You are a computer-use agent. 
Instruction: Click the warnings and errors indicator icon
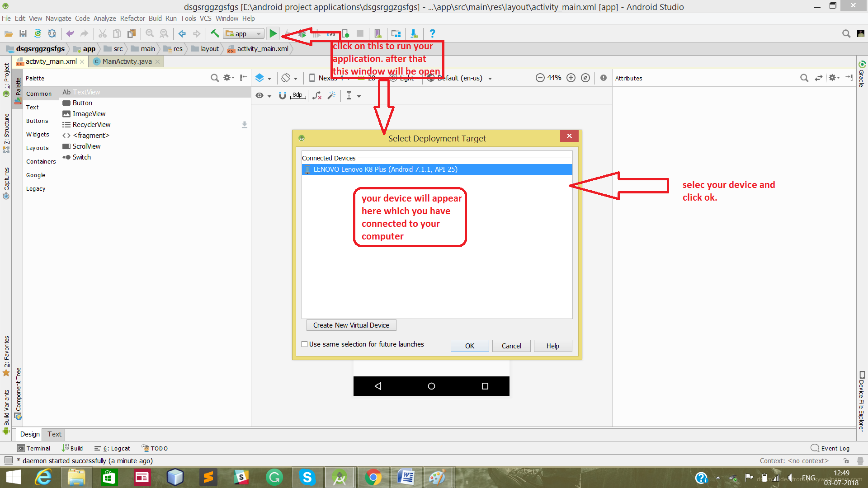click(604, 78)
